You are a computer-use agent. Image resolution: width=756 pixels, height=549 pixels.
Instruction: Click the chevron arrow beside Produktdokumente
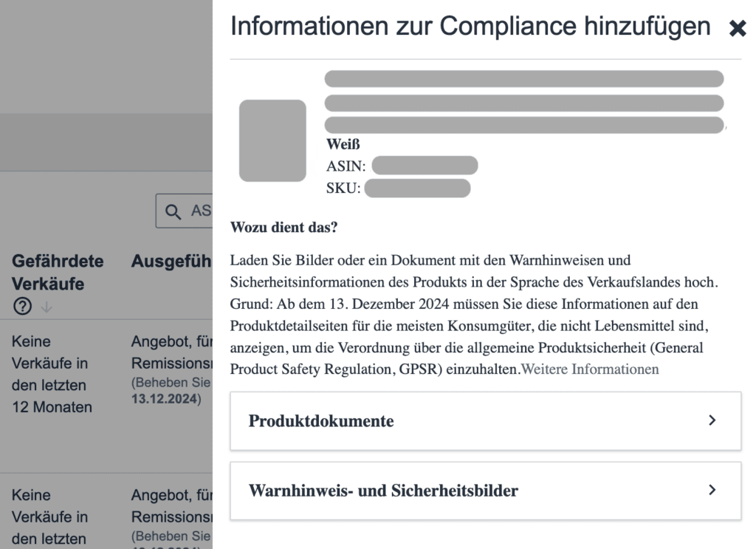(712, 420)
